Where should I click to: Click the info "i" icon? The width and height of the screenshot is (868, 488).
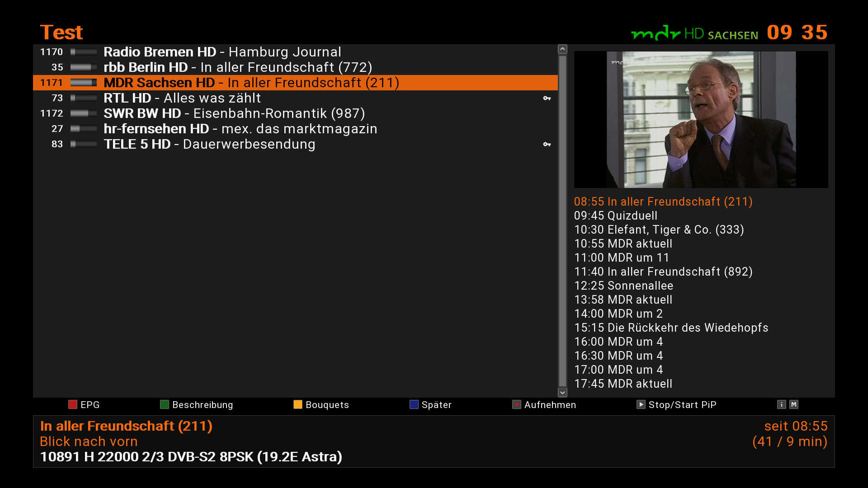tap(781, 404)
